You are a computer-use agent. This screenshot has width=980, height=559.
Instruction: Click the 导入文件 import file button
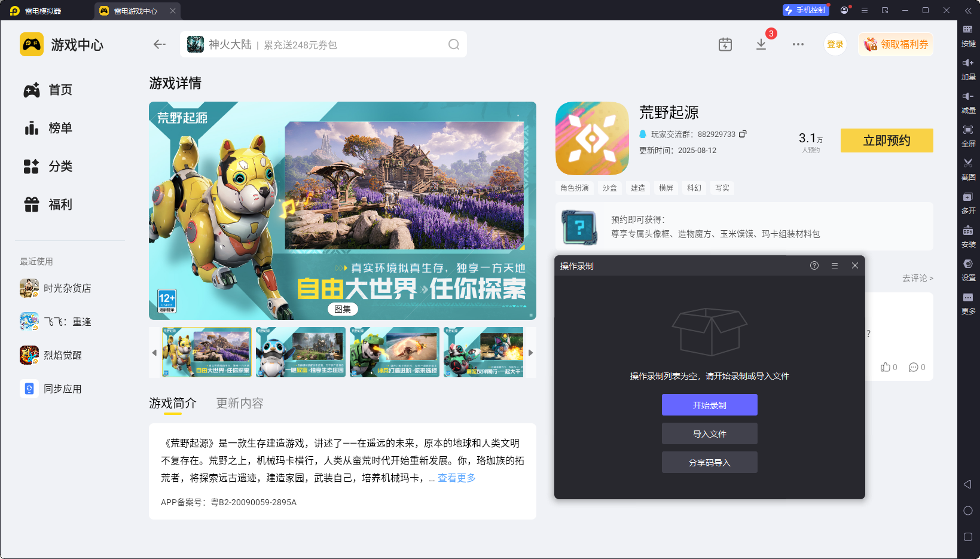coord(710,433)
